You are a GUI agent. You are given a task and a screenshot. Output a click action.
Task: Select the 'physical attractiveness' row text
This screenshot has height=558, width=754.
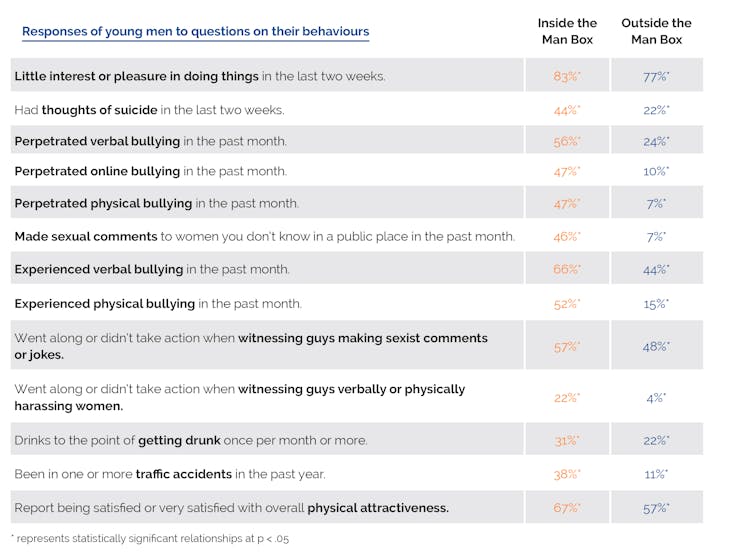(231, 508)
